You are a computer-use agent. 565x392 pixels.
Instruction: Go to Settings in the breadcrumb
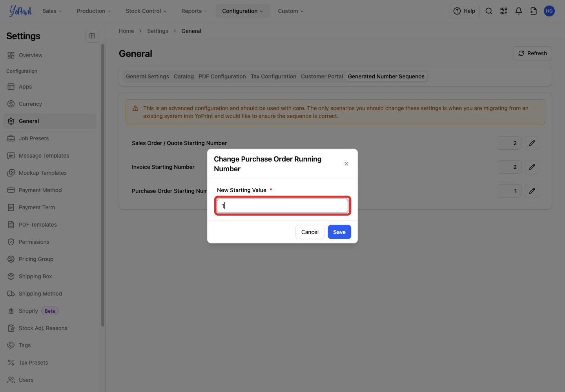(x=158, y=31)
